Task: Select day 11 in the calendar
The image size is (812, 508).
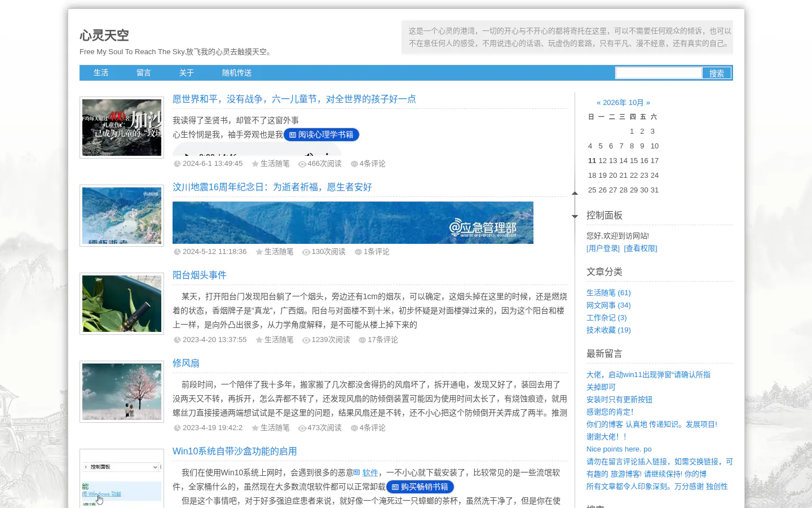Action: 592,161
